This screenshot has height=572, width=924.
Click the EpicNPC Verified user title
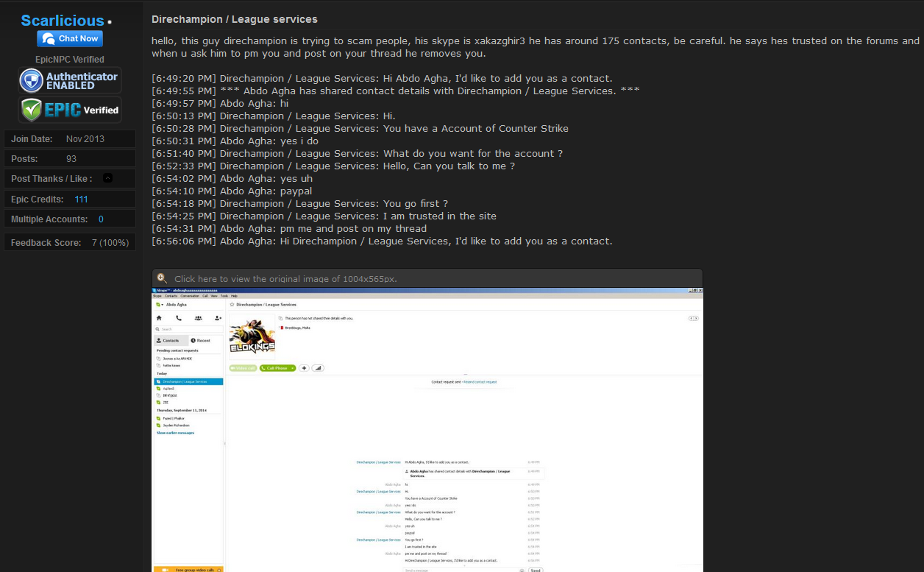pyautogui.click(x=70, y=59)
